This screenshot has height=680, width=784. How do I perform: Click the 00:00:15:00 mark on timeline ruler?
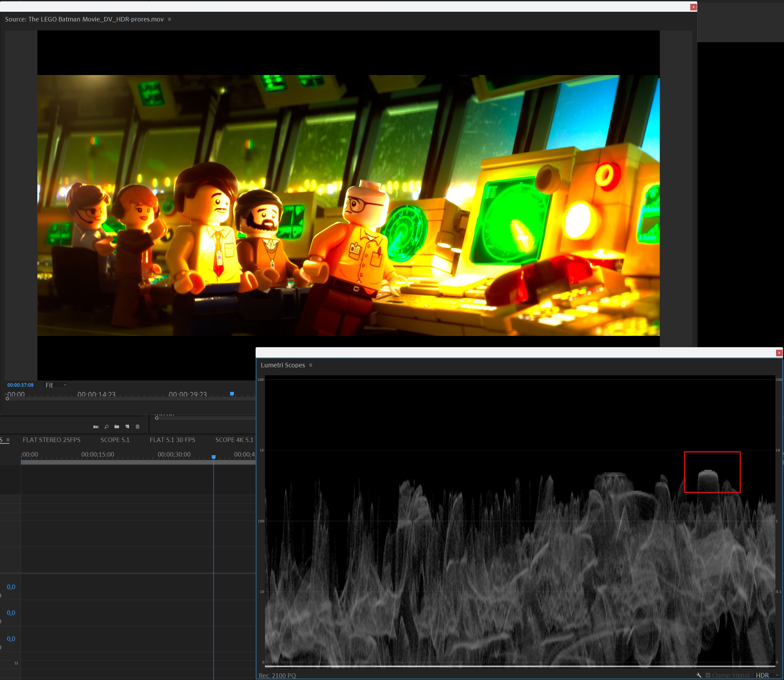[x=98, y=454]
